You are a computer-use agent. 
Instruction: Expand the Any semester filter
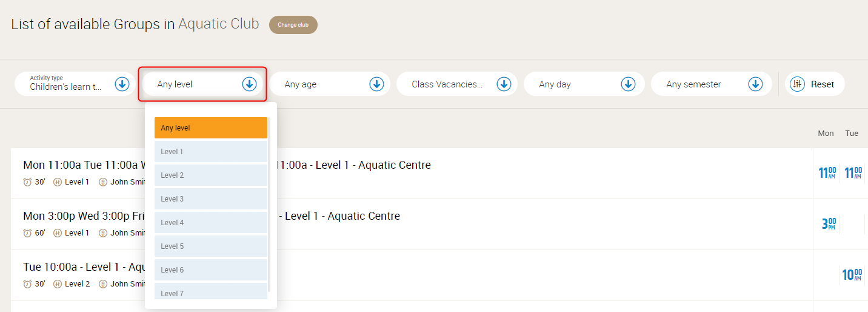coord(703,84)
